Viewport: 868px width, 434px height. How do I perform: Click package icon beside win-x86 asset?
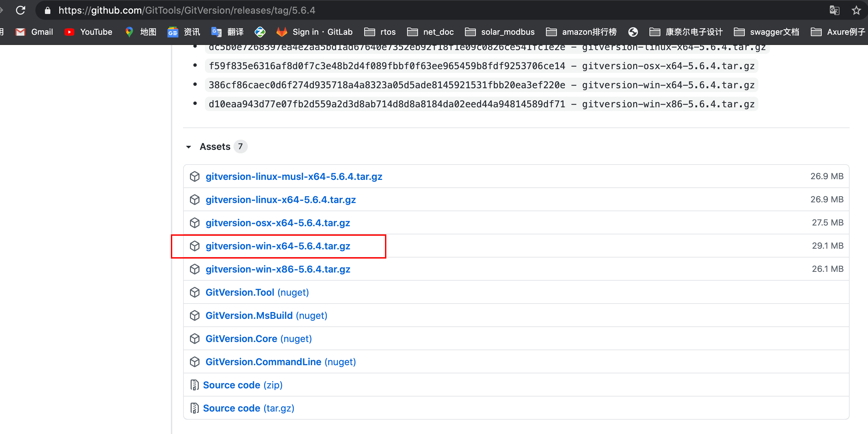click(x=195, y=269)
